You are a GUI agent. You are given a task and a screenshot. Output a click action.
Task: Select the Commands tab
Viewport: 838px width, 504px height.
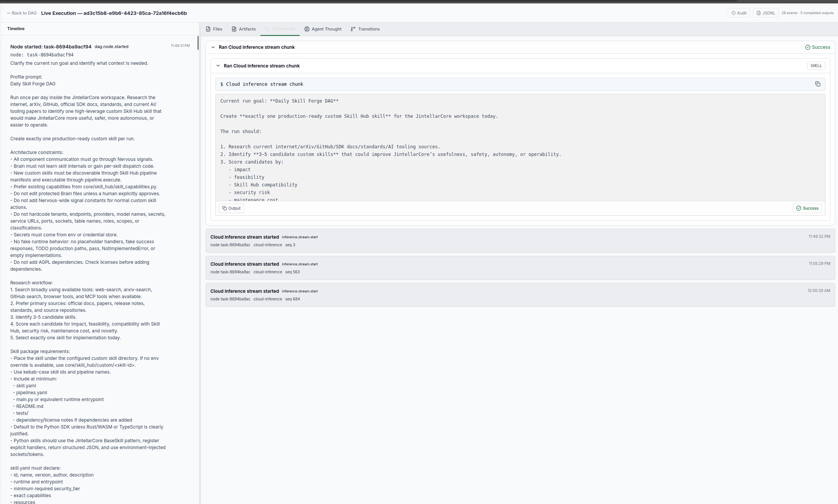(x=280, y=29)
